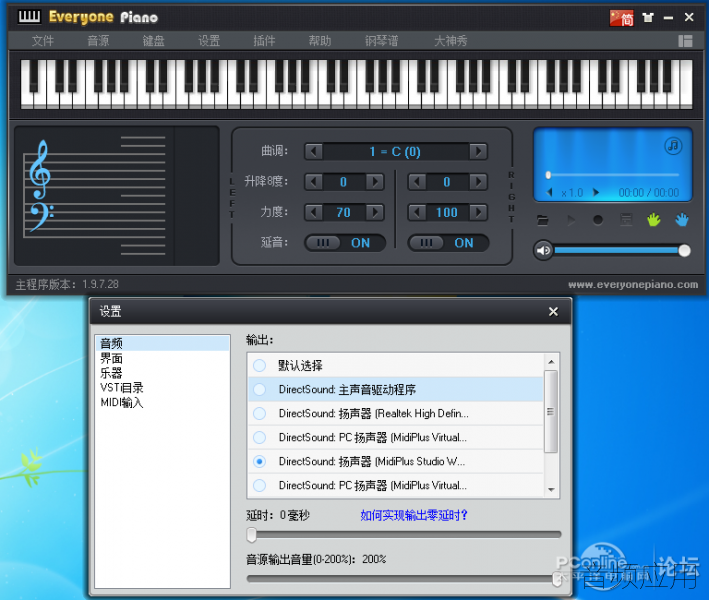The height and width of the screenshot is (600, 709).
Task: Open the 大神秀 menu
Action: [x=450, y=41]
